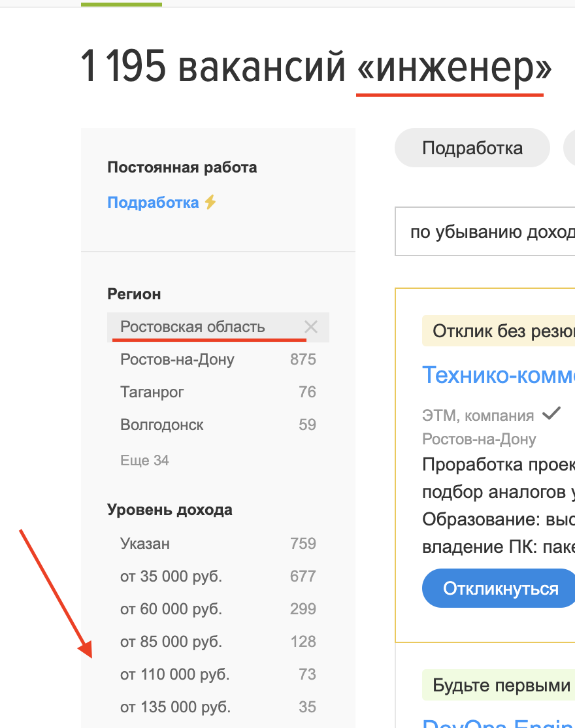This screenshot has height=728, width=575.
Task: Filter by Таганрог city
Action: [x=152, y=392]
